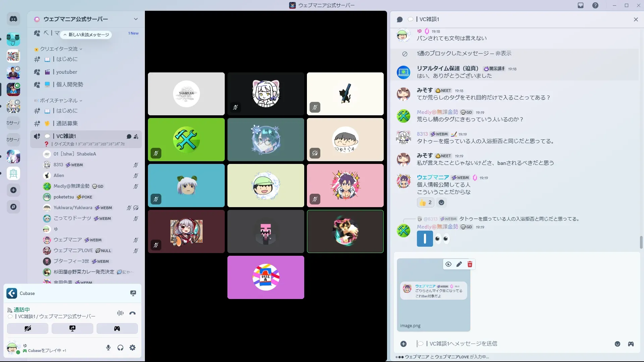Open the youtuber channel

[x=67, y=72]
